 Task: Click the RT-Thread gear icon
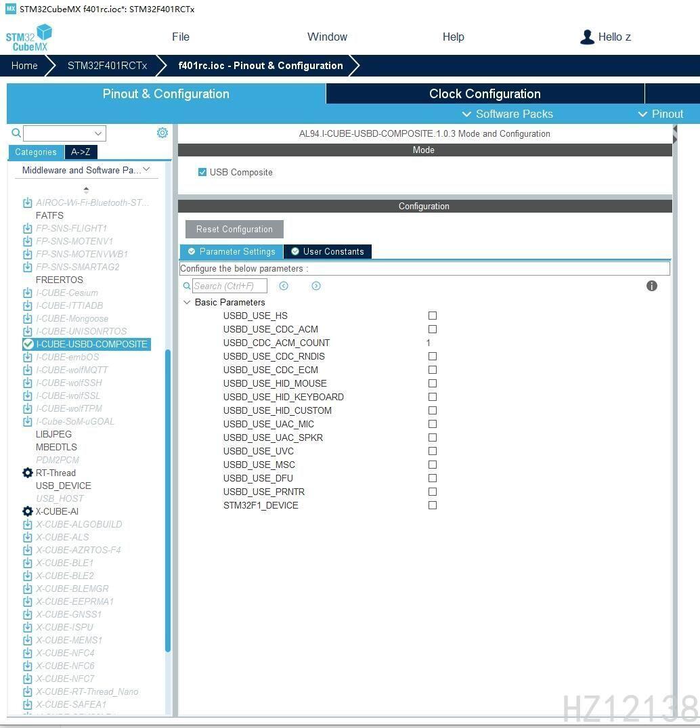27,473
